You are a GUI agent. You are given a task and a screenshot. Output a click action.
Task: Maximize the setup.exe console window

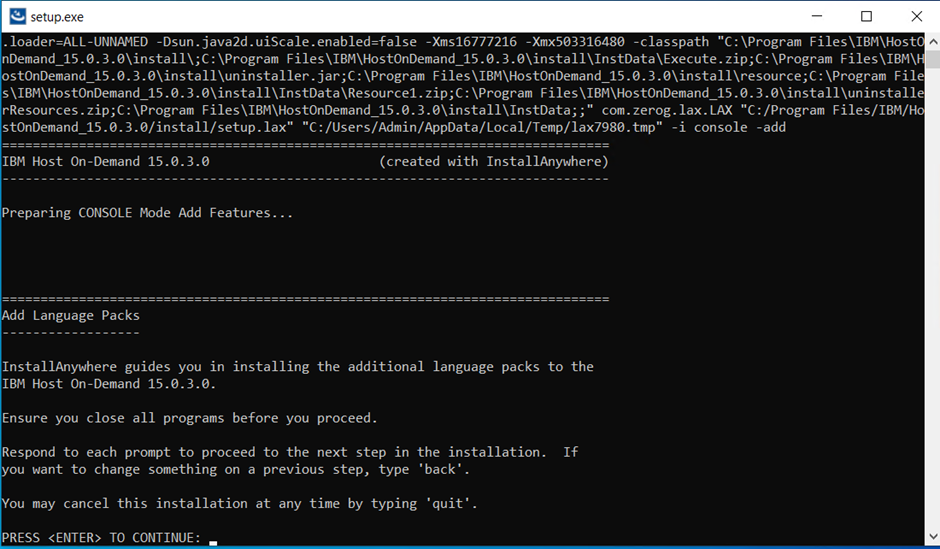[x=866, y=16]
